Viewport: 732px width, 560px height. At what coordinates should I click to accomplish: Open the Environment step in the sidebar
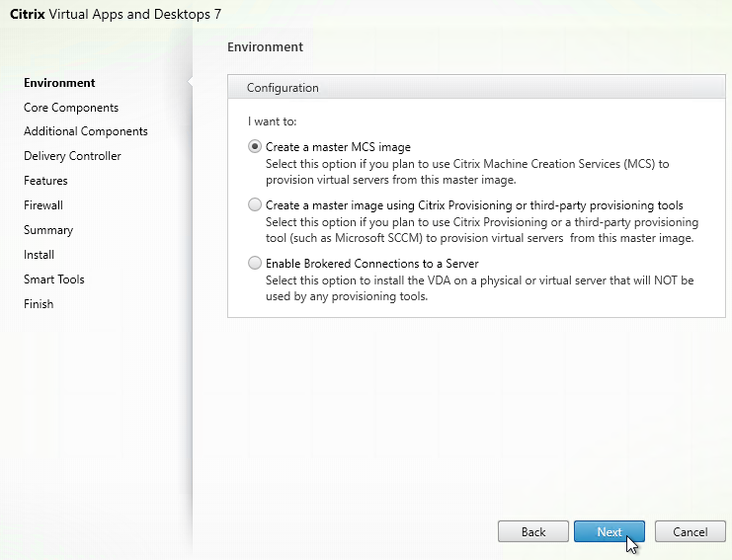click(x=59, y=83)
